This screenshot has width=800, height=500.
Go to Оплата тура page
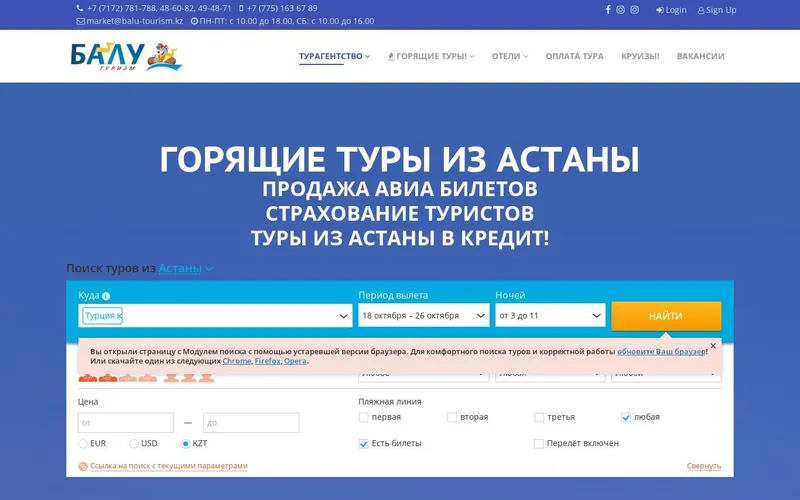pos(574,56)
